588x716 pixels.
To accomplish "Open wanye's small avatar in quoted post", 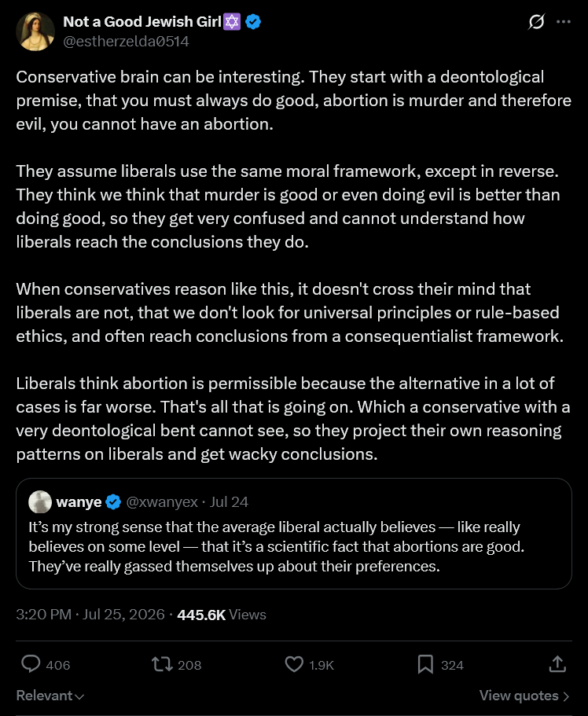I will click(x=40, y=502).
